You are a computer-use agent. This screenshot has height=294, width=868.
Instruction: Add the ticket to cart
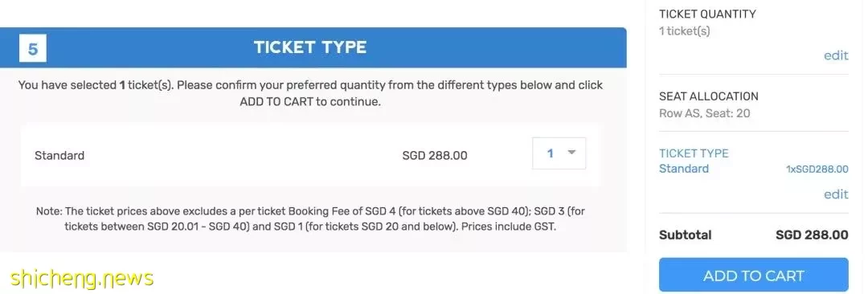[x=753, y=276]
